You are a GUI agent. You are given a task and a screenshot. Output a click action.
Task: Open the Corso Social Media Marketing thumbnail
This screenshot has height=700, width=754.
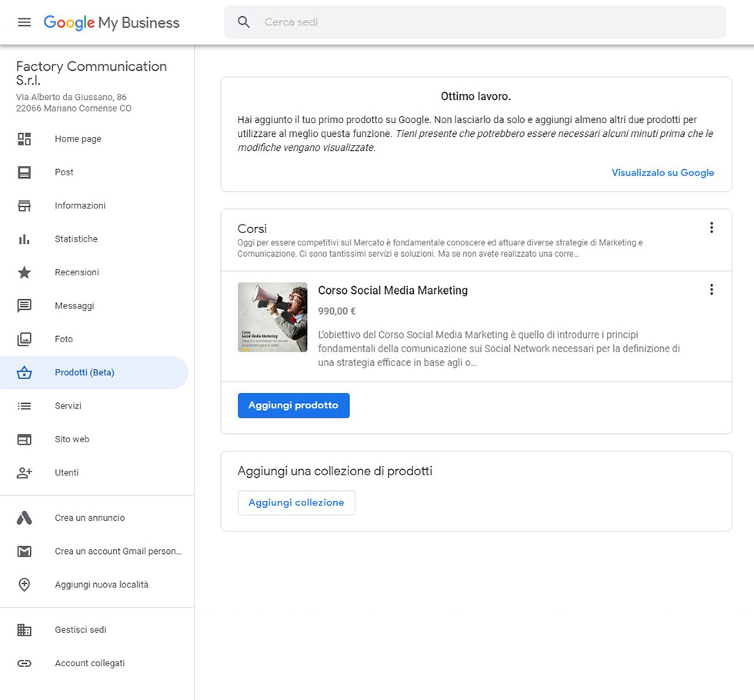point(272,317)
